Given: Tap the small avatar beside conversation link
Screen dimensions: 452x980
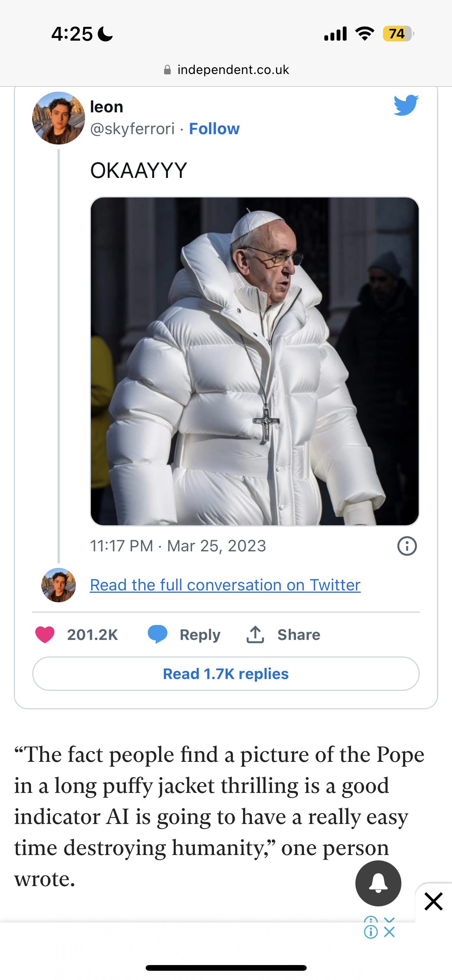Looking at the screenshot, I should point(59,585).
